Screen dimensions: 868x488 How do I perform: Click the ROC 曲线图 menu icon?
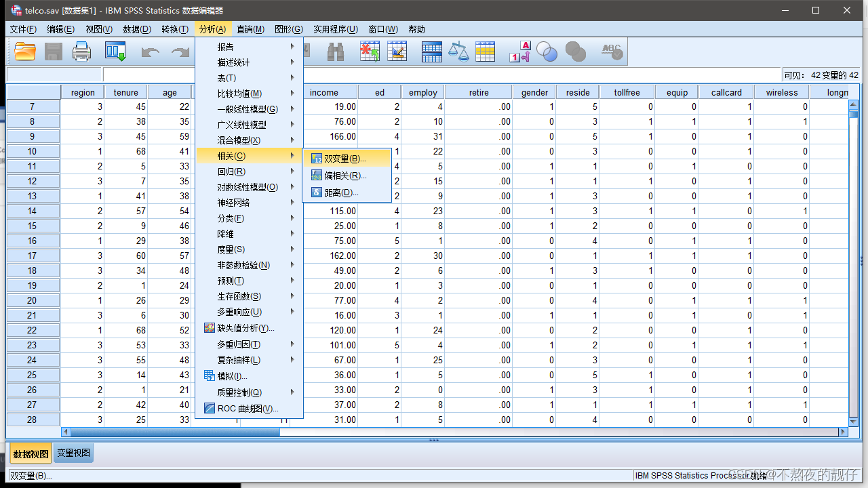tap(210, 409)
